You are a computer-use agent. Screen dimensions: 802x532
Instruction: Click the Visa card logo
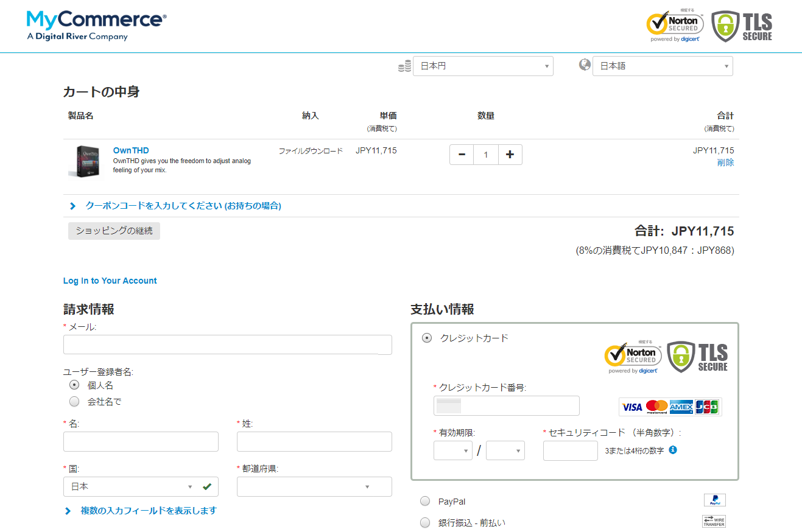click(632, 407)
